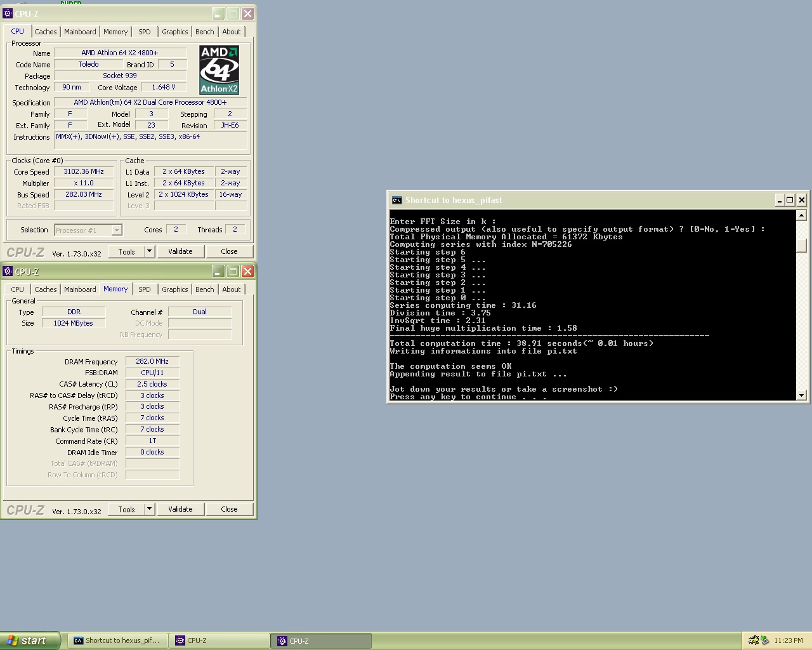The width and height of the screenshot is (812, 650).
Task: Activate the second CPU-Z taskbar button
Action: [322, 640]
